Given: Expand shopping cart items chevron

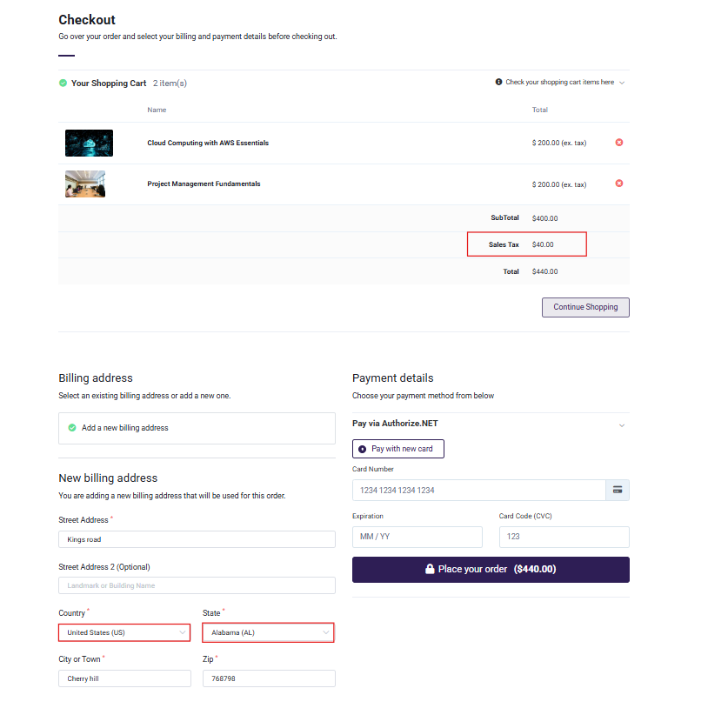Looking at the screenshot, I should (x=622, y=83).
